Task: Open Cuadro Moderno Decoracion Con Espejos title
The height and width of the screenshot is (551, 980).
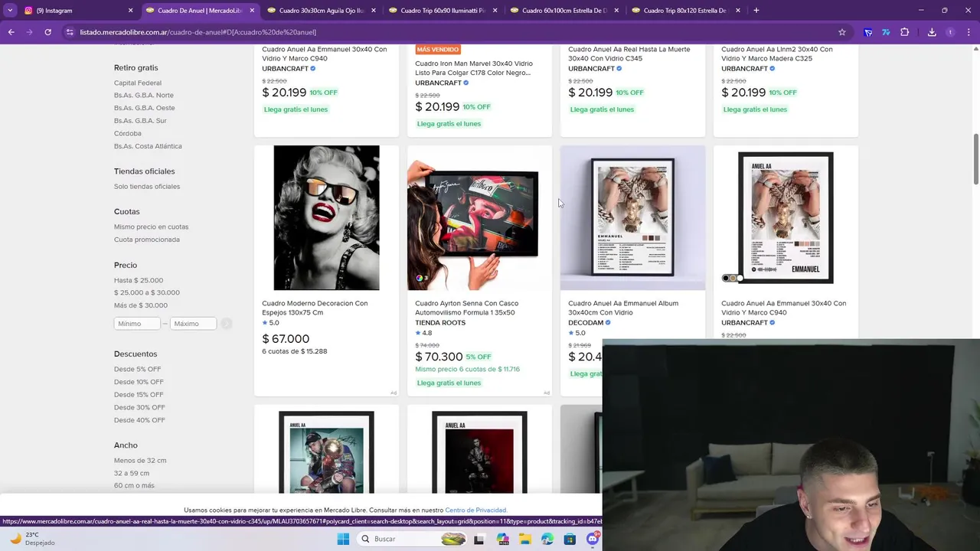Action: [x=315, y=308]
